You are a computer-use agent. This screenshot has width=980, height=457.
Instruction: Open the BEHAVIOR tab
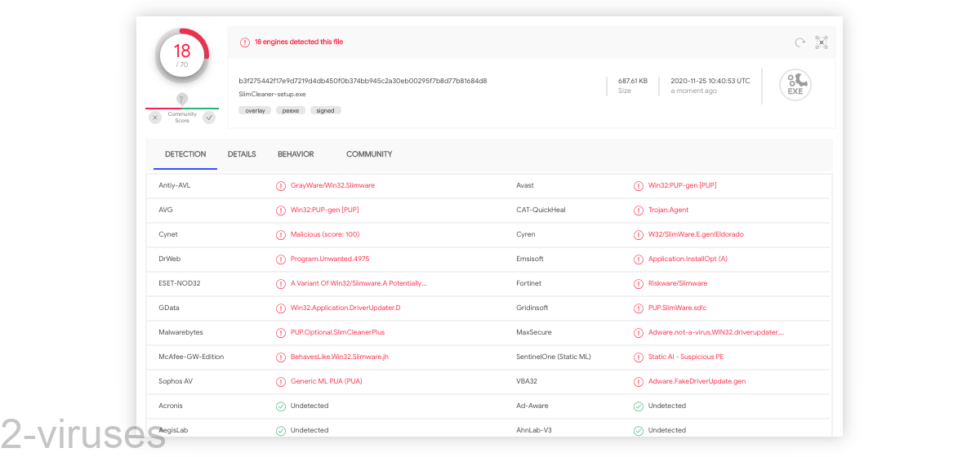tap(296, 154)
